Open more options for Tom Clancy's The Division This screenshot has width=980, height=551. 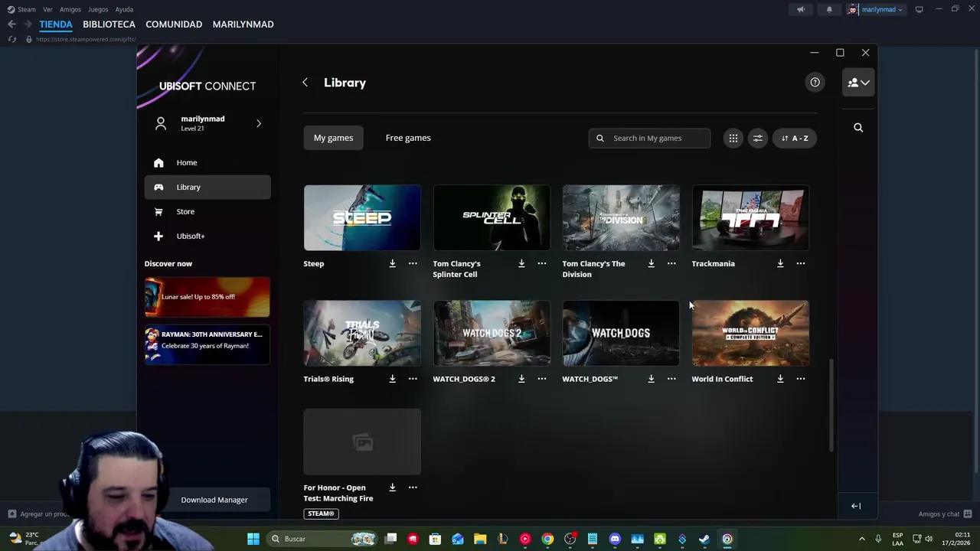click(671, 263)
